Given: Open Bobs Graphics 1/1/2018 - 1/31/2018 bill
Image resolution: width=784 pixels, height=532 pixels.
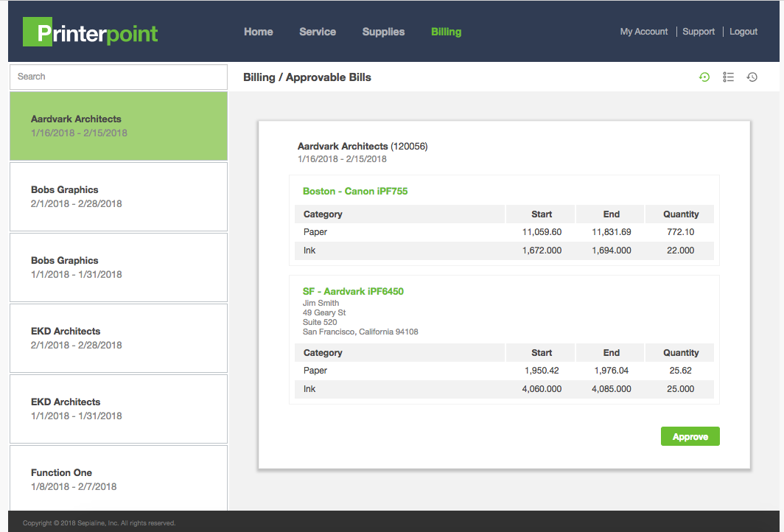Looking at the screenshot, I should pyautogui.click(x=119, y=267).
